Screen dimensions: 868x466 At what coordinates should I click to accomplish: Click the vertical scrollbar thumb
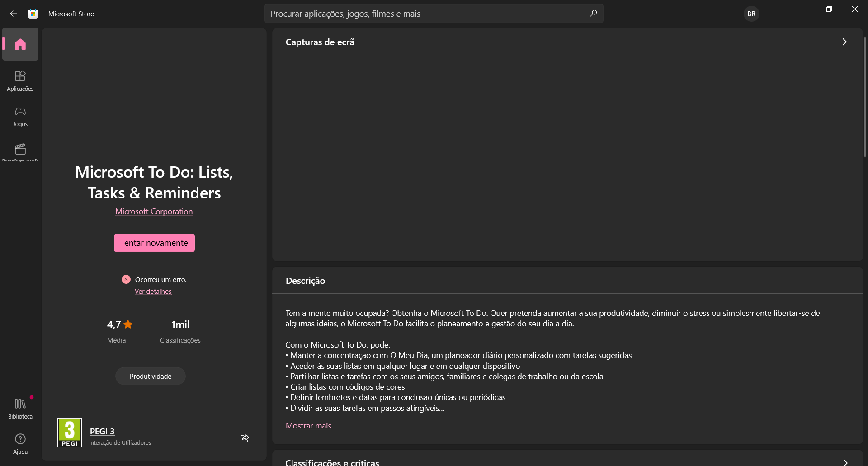coord(865,97)
